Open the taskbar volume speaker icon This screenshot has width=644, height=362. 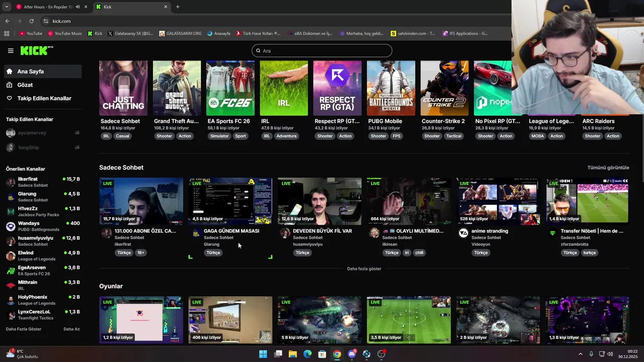[610, 354]
